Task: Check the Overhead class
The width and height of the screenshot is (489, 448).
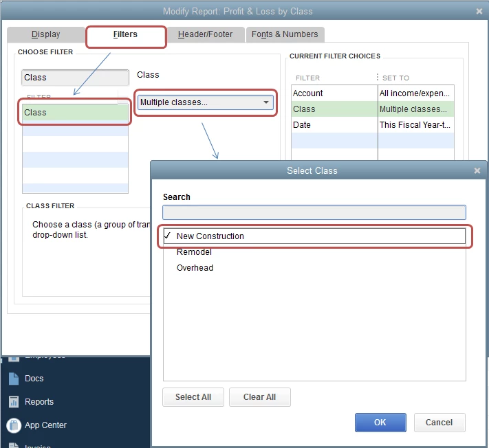Action: 314,267
